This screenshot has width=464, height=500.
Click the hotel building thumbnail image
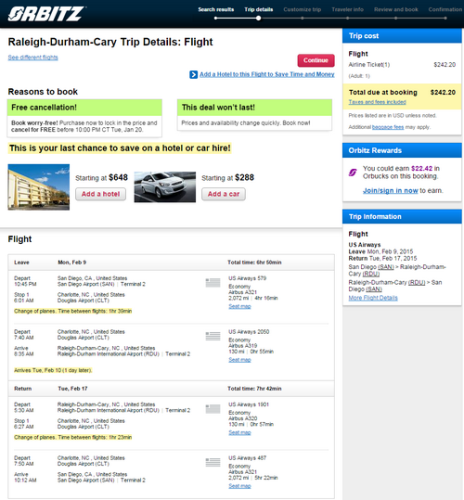pos(39,187)
